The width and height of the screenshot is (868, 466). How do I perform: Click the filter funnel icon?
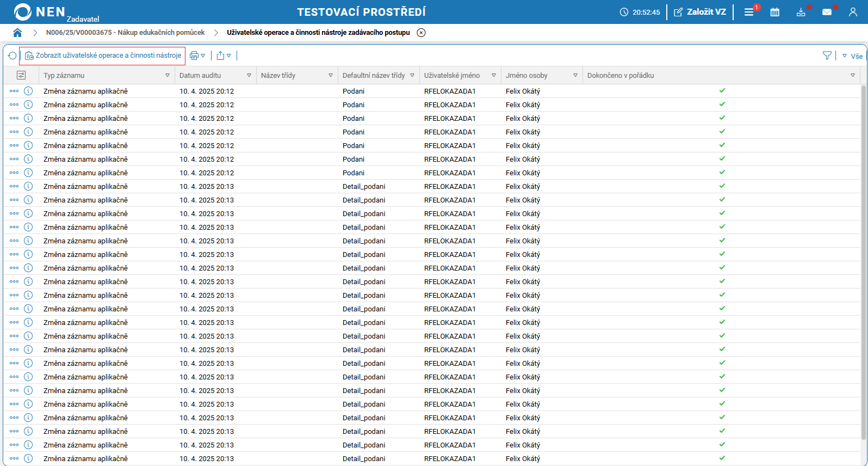[x=827, y=56]
